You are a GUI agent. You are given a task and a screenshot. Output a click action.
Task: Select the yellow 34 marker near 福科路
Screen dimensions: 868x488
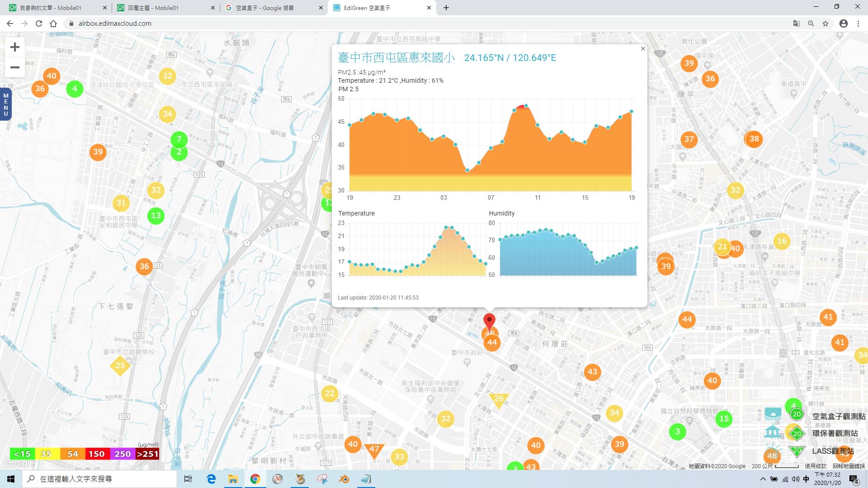click(x=167, y=114)
